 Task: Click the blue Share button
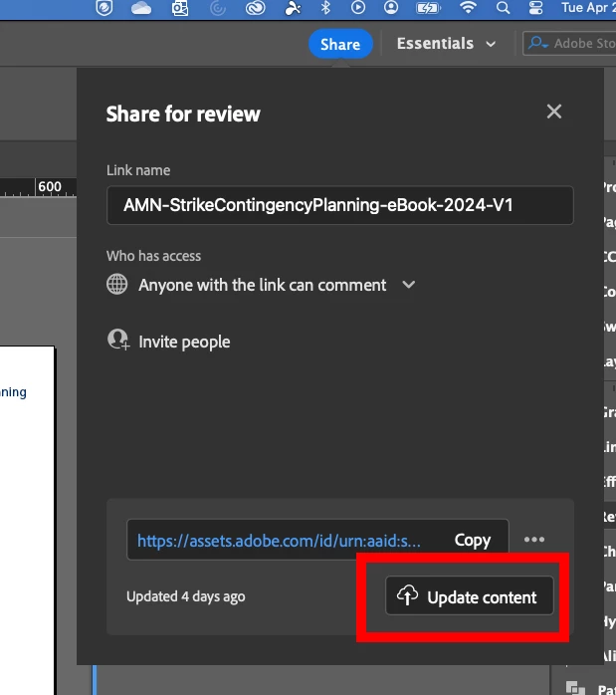[340, 44]
